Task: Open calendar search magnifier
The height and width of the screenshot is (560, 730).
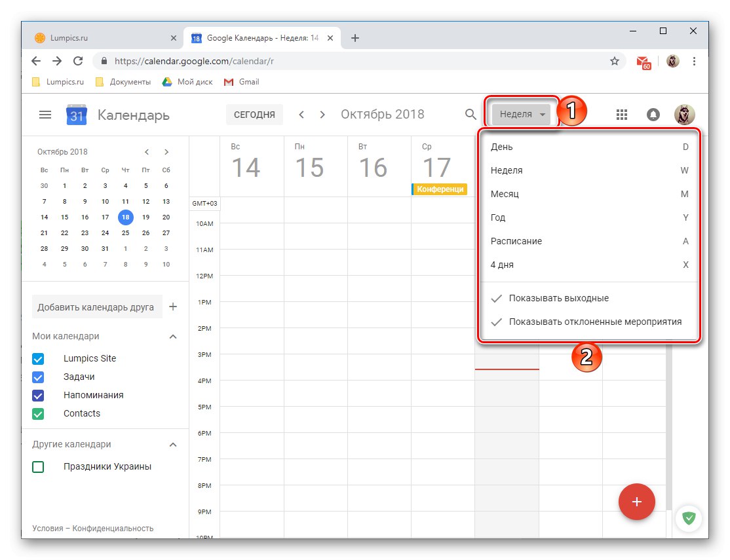Action: click(471, 114)
